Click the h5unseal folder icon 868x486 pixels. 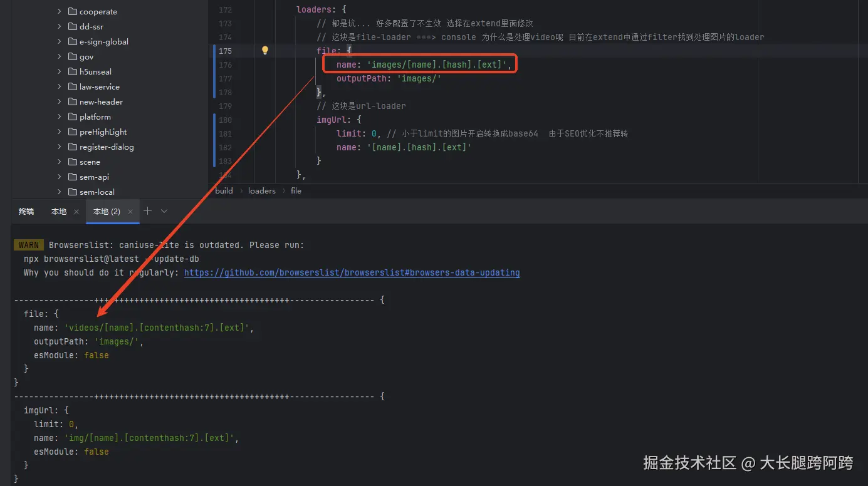point(72,71)
